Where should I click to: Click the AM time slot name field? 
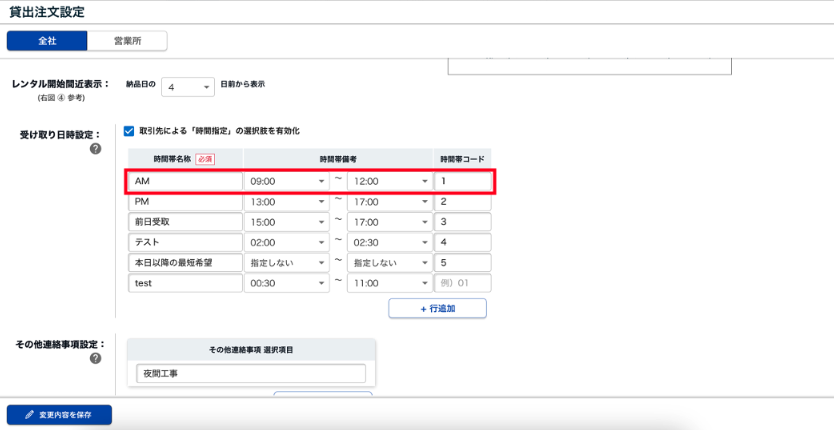pyautogui.click(x=184, y=182)
